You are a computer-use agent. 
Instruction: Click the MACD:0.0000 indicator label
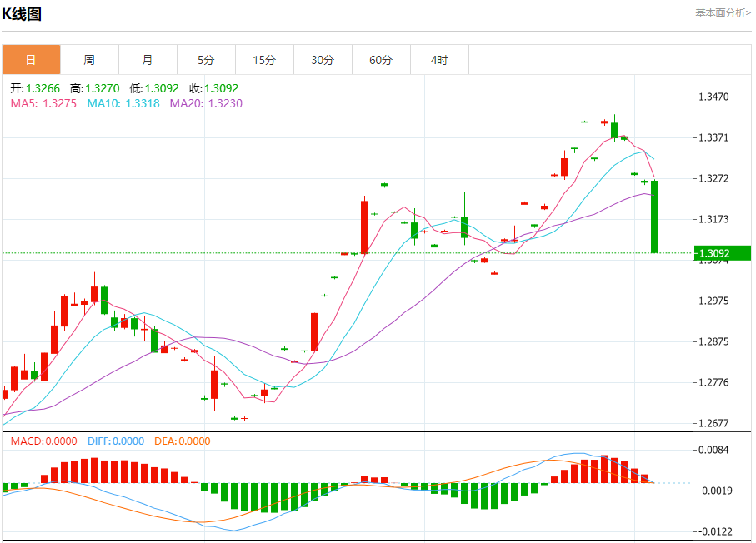point(44,441)
